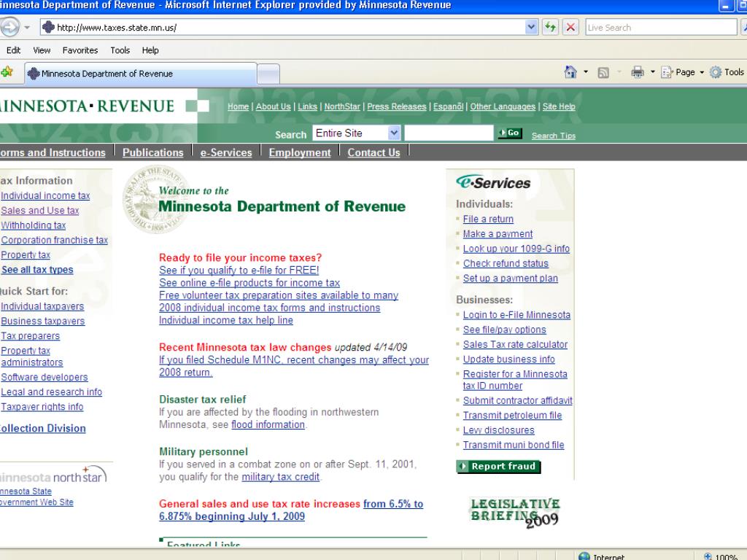Open the Entire Site search scope dropdown
The height and width of the screenshot is (560, 747).
pos(393,133)
